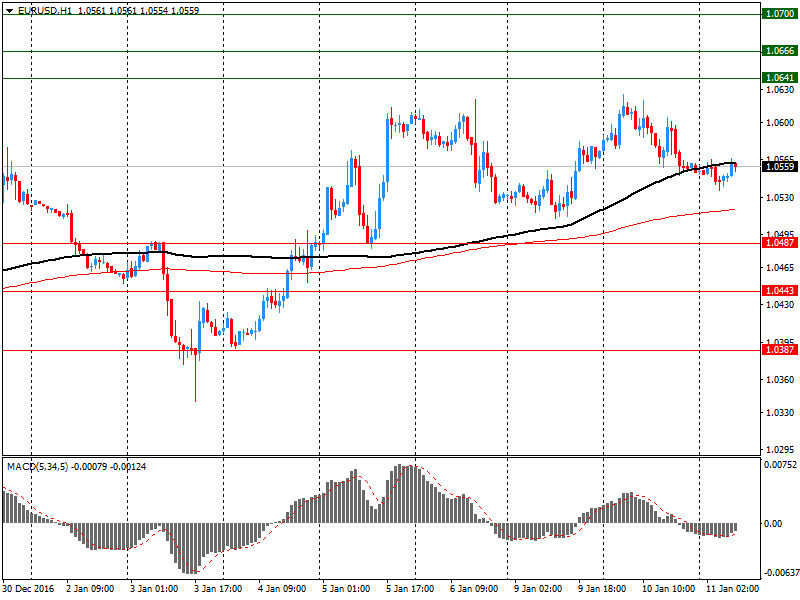
Task: Select the 1.0666 green level price label
Action: (x=780, y=51)
